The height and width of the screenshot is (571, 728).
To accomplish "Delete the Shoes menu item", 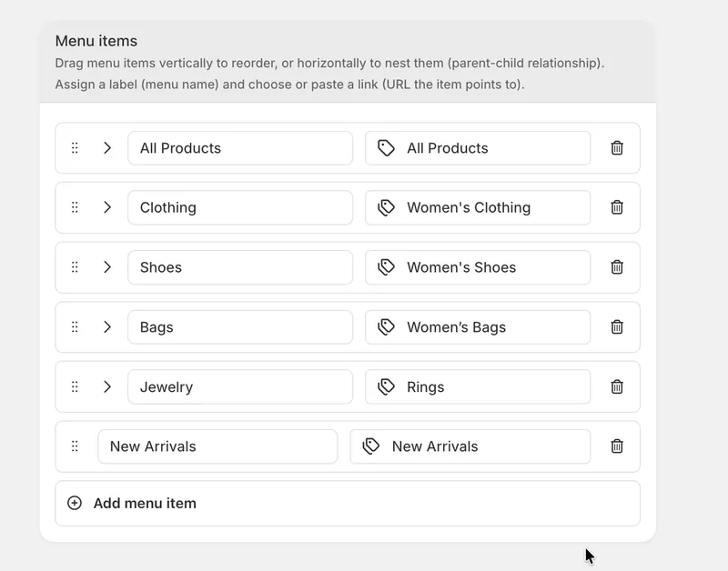I will 617,267.
